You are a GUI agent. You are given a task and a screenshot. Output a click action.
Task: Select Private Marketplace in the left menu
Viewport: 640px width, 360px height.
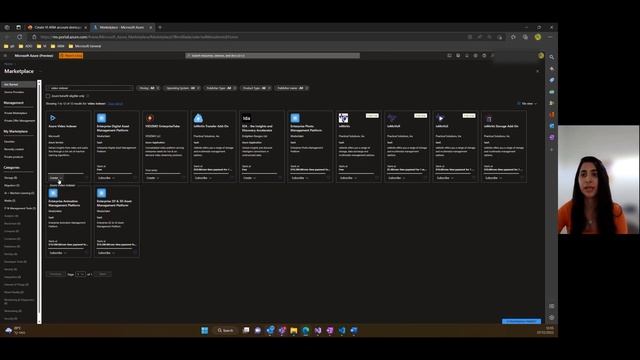coord(16,113)
